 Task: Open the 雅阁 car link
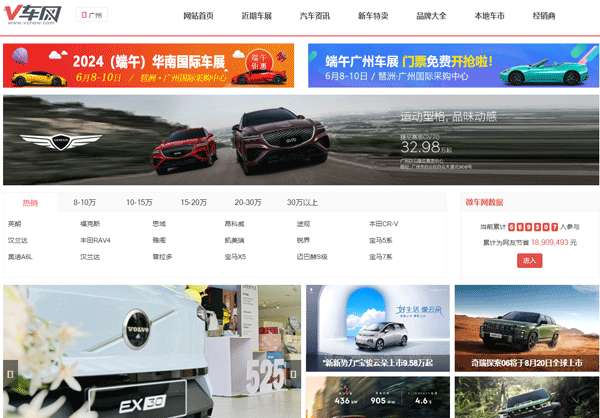point(159,240)
